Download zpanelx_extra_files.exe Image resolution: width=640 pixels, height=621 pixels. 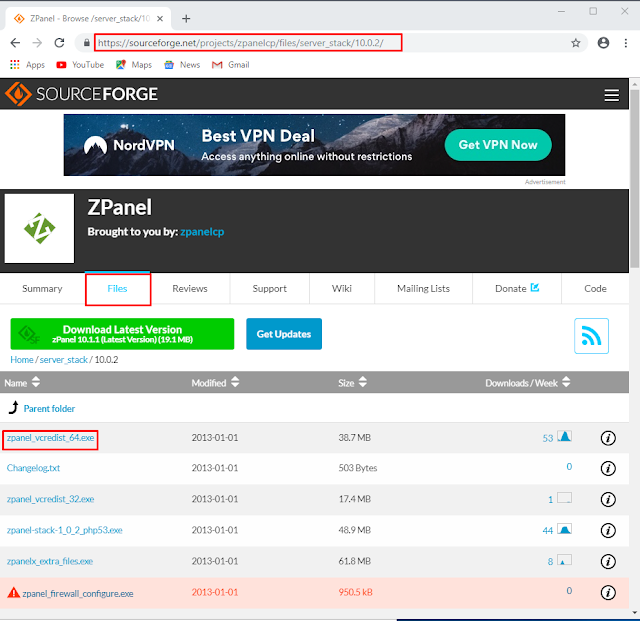tap(50, 561)
